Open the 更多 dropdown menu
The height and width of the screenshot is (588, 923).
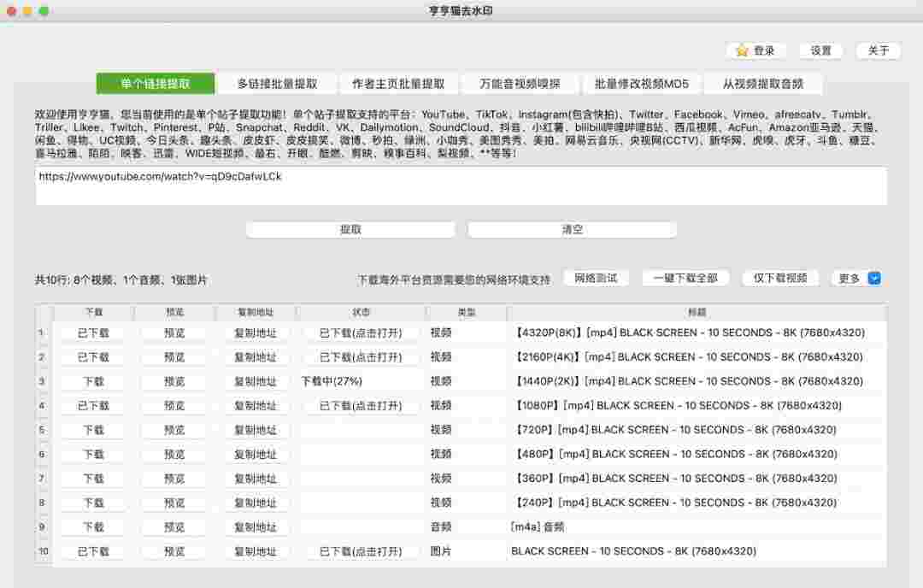[856, 279]
